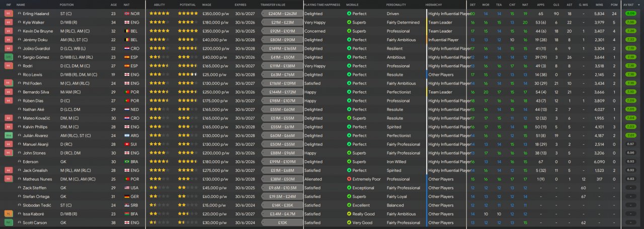
Task: Click Julián Álvarez's green Wnt status badge
Action: click(x=8, y=136)
